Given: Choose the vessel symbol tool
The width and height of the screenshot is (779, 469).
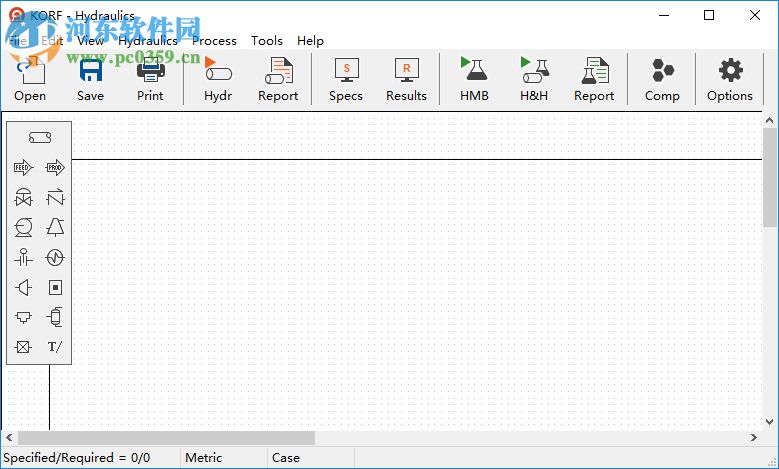Looking at the screenshot, I should coord(55,317).
